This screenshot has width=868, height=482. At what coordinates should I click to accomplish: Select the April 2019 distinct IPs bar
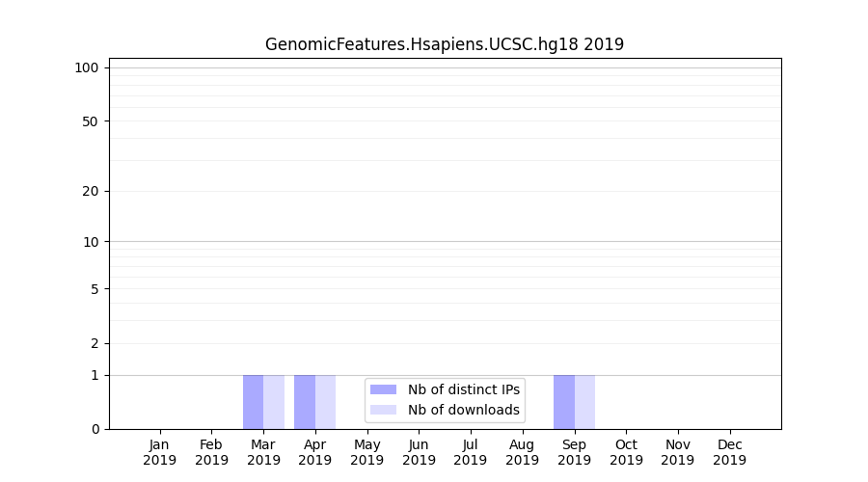pos(305,402)
